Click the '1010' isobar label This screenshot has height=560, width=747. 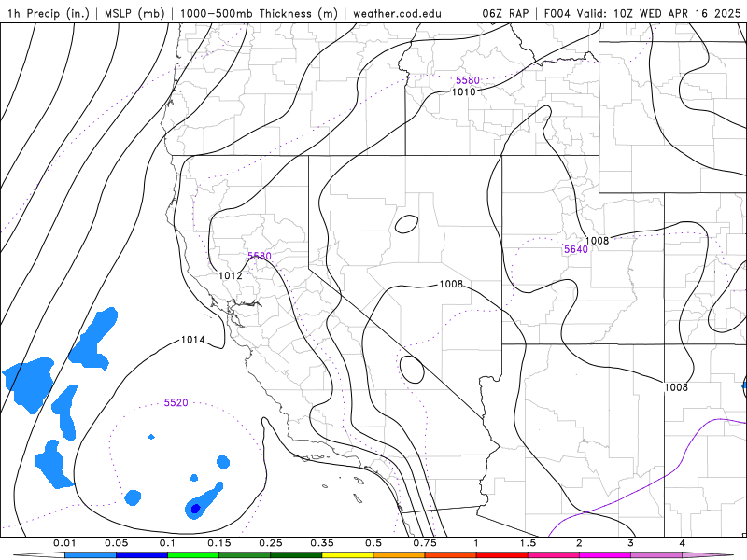(x=463, y=91)
